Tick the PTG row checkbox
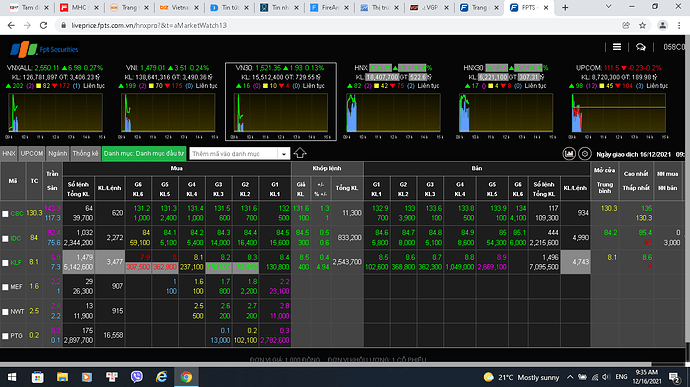This screenshot has width=690, height=387. [x=5, y=336]
